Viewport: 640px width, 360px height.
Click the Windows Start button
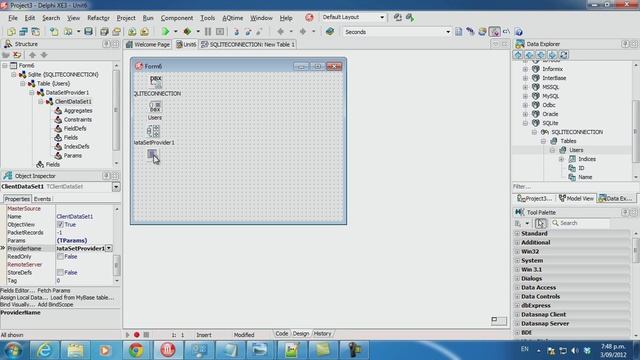[13, 350]
